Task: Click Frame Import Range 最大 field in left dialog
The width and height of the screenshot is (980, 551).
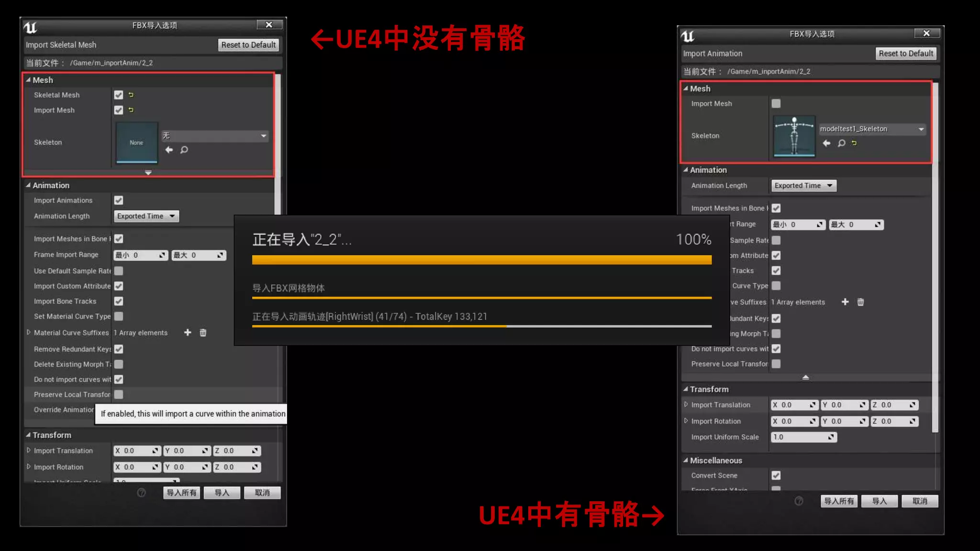Action: [199, 255]
